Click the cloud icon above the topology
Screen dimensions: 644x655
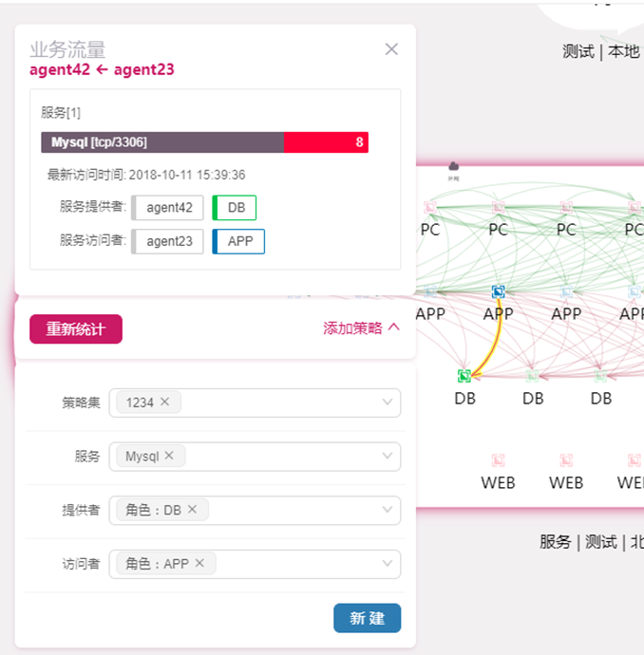[x=454, y=166]
